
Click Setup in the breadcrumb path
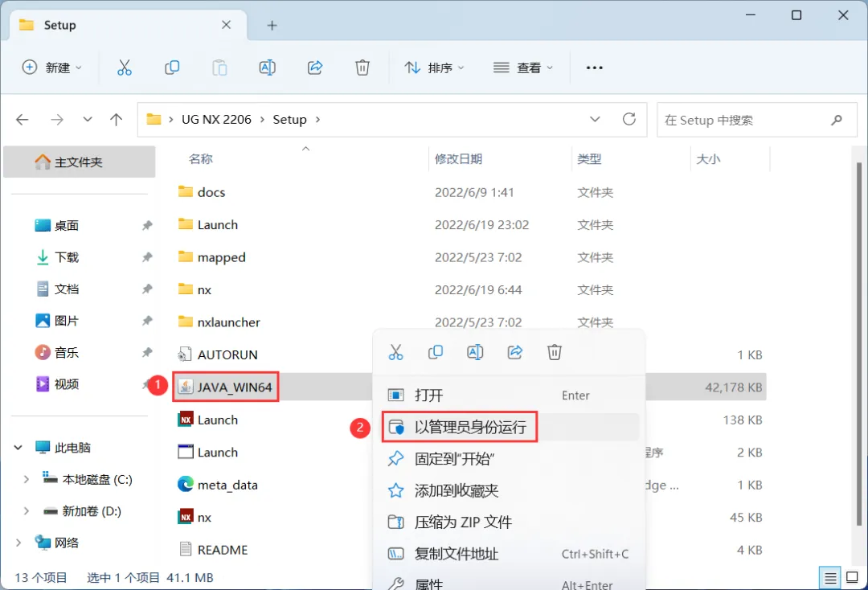click(289, 120)
